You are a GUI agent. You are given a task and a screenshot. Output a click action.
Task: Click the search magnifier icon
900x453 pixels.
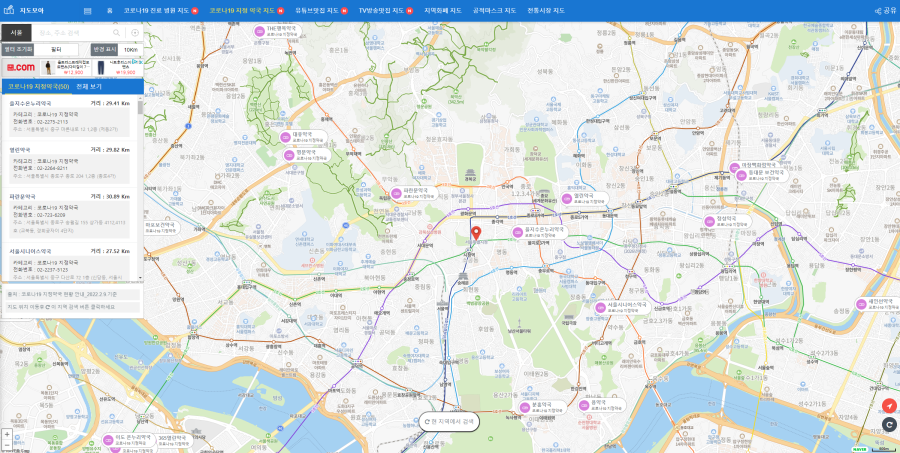[117, 33]
